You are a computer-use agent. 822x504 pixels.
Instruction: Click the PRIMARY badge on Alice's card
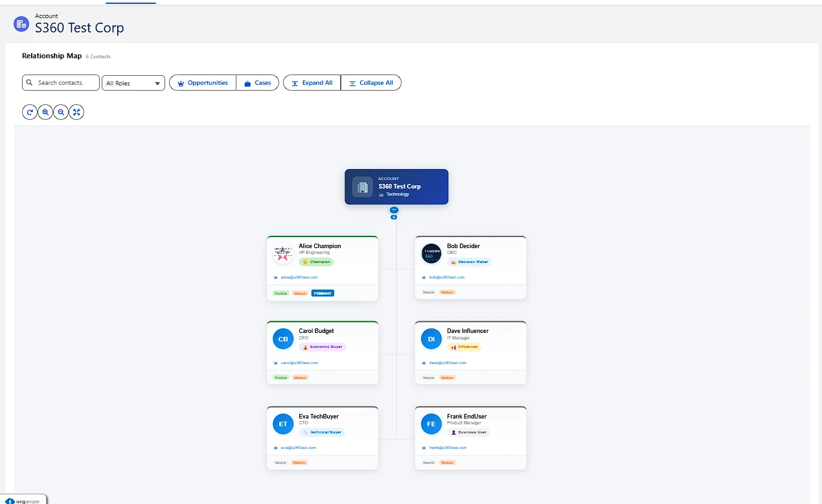(323, 293)
